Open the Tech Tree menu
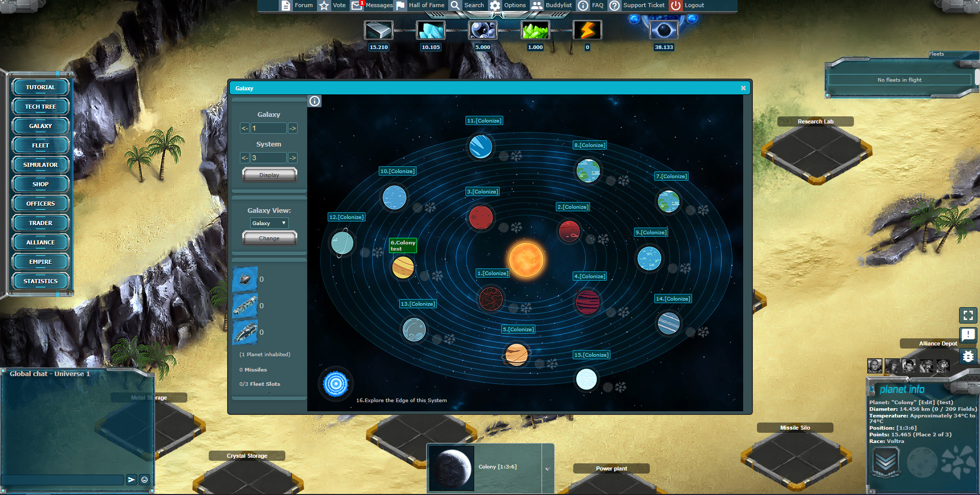This screenshot has width=980, height=495. click(40, 107)
